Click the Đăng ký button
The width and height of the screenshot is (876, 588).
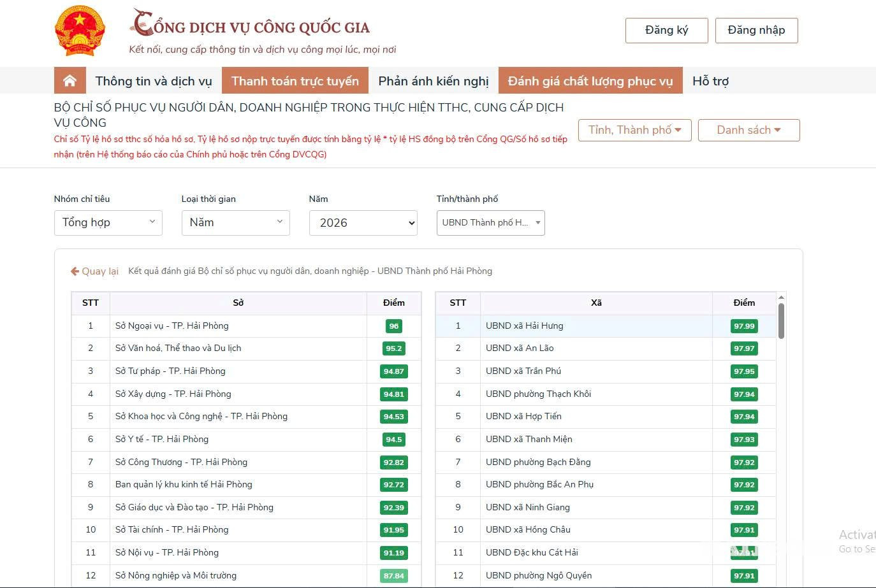(x=667, y=31)
